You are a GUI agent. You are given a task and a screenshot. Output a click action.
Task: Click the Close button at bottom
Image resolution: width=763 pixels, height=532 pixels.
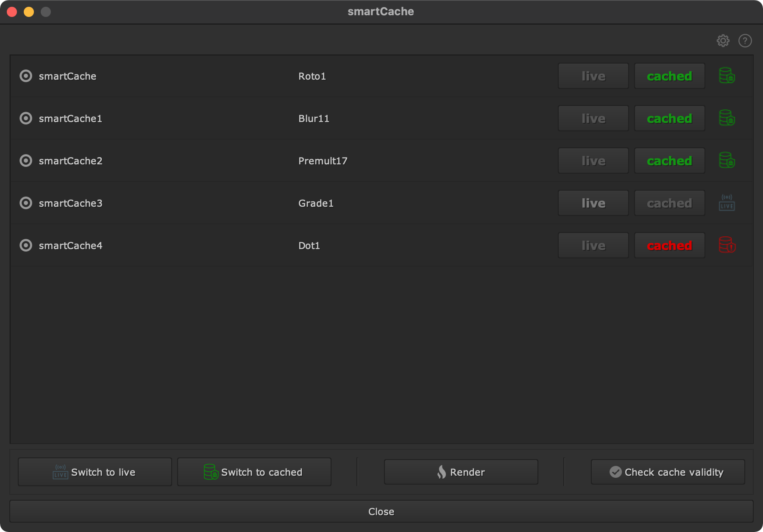click(x=381, y=511)
